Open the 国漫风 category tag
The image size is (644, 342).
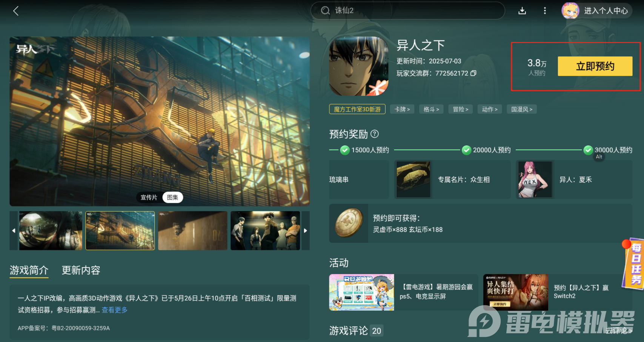click(522, 109)
